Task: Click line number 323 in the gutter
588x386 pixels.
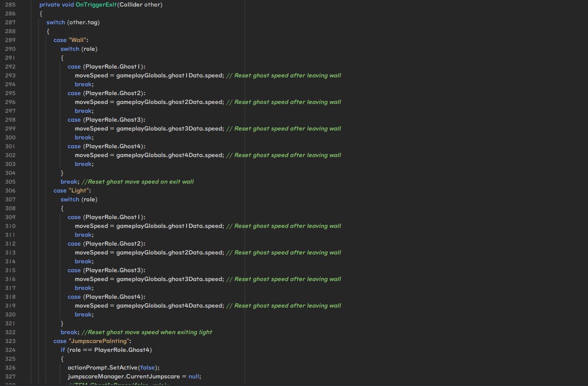Action: coord(10,341)
